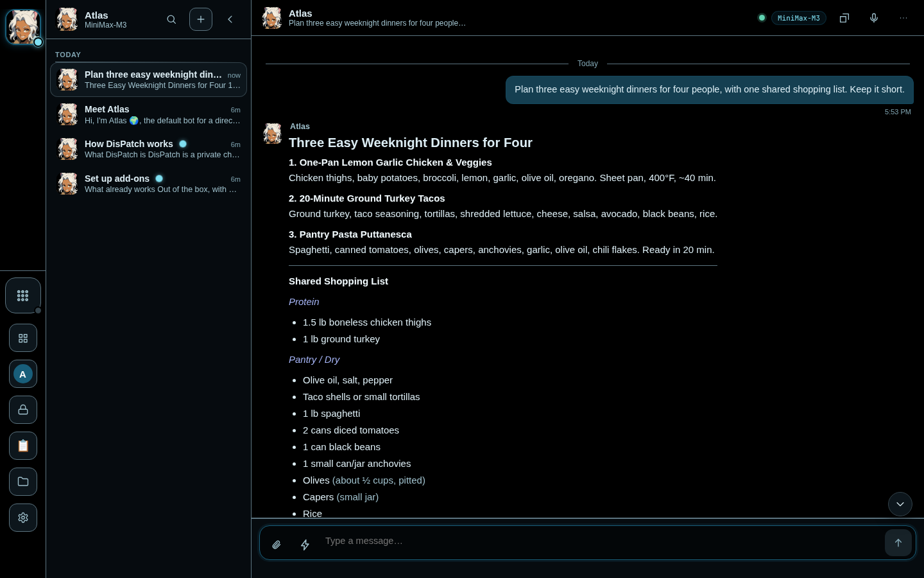Viewport: 924px width, 578px height.
Task: Collapse the conversation sidebar chevron
Action: click(230, 19)
